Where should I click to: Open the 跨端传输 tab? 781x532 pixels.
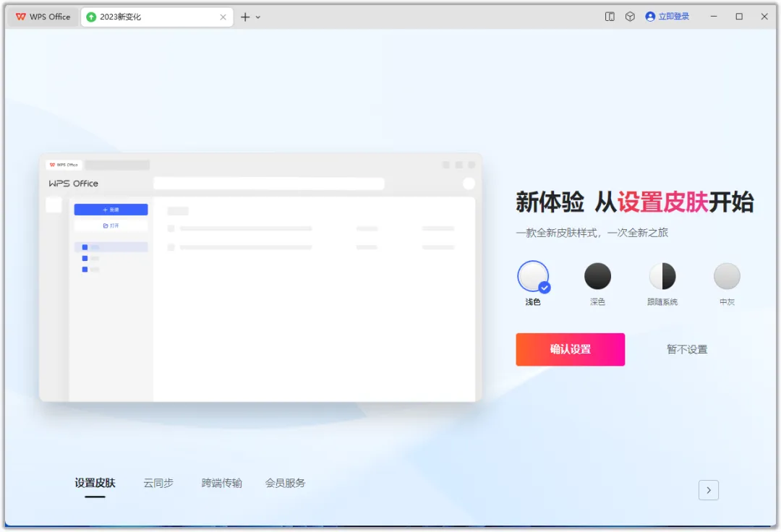222,484
